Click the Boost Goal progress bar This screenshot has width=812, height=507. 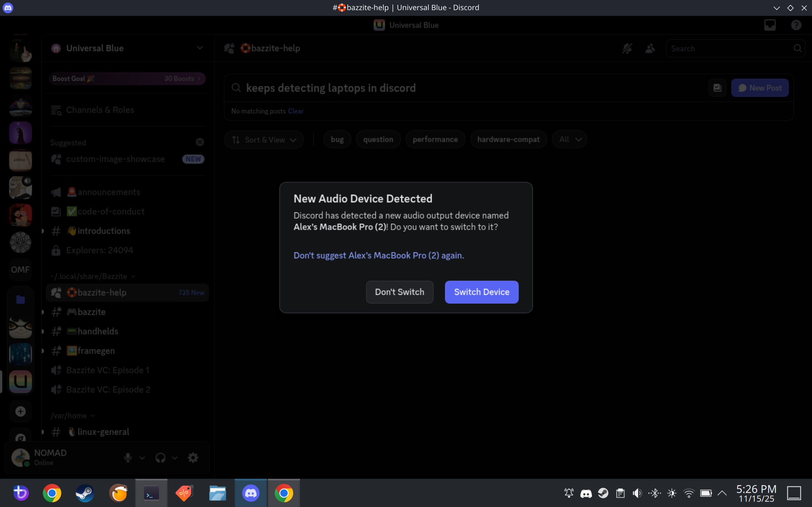click(x=127, y=78)
